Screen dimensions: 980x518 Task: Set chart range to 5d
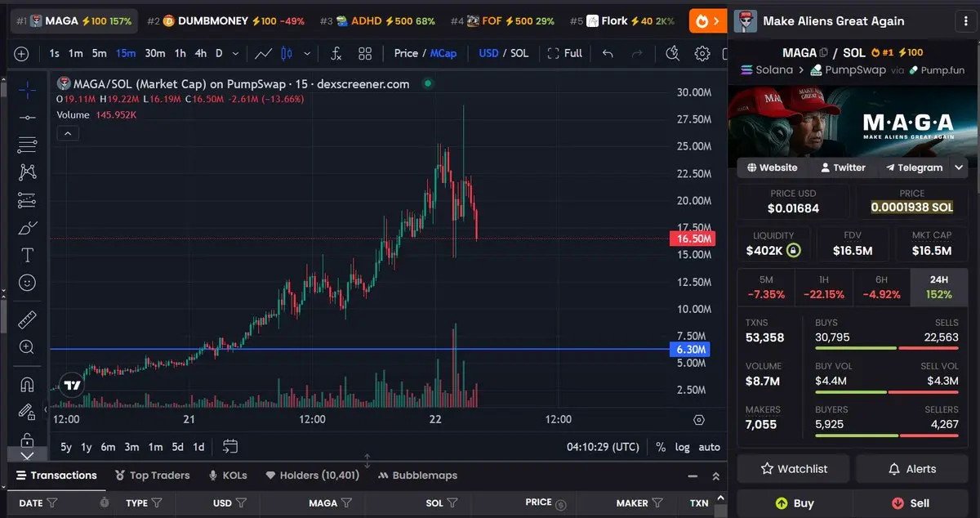(x=177, y=447)
